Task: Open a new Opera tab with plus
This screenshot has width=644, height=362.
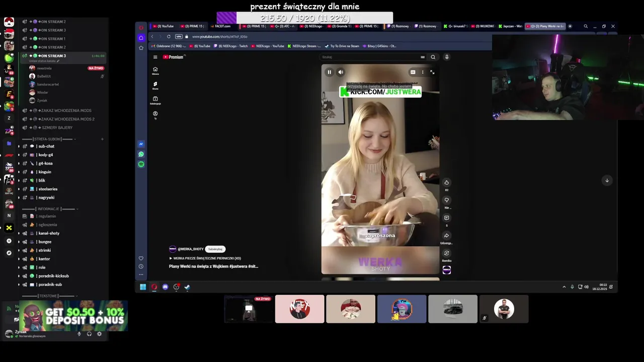Action: tap(570, 26)
